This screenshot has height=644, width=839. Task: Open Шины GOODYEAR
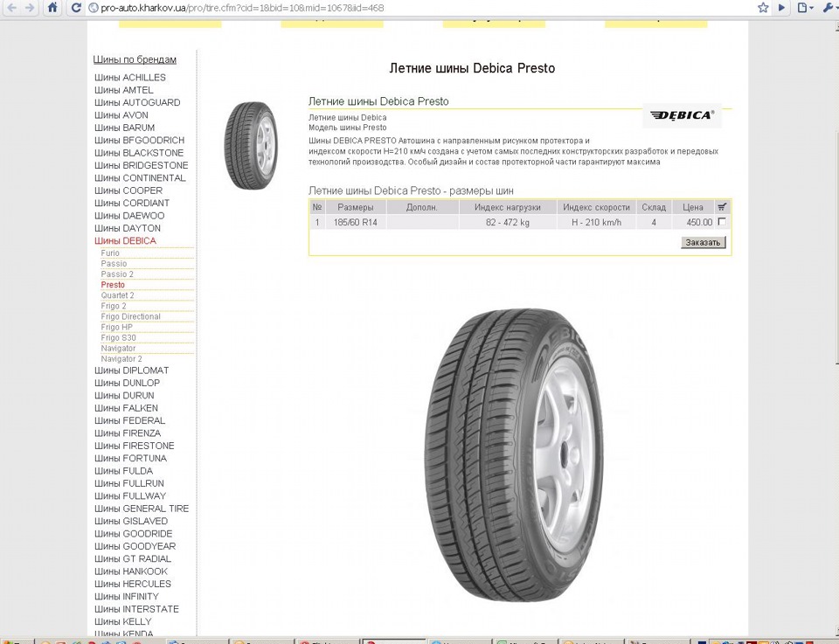(135, 546)
